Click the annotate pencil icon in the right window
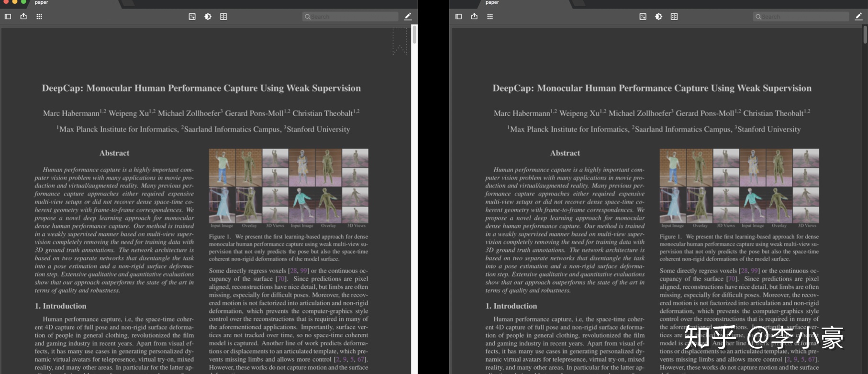 point(858,16)
